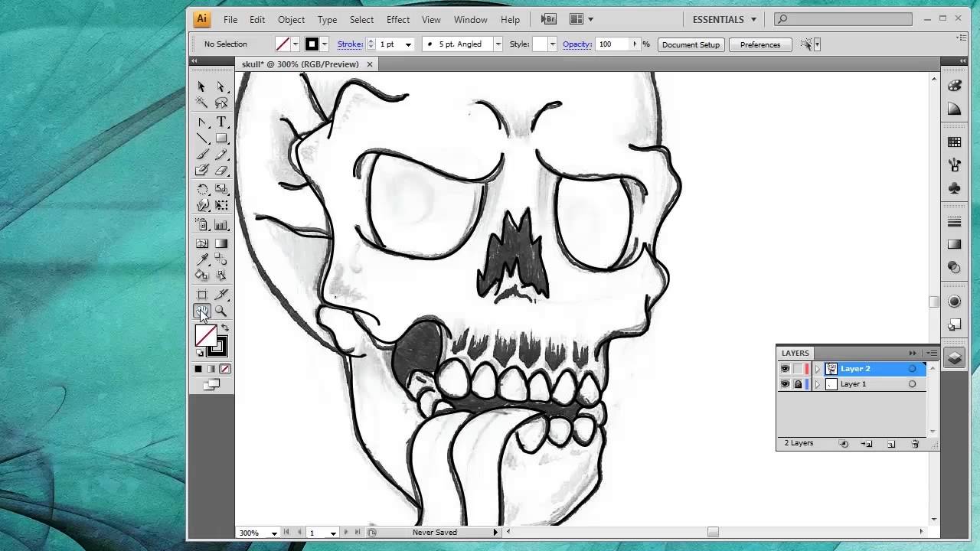Pick the Pen tool
The image size is (980, 551).
pyautogui.click(x=201, y=122)
